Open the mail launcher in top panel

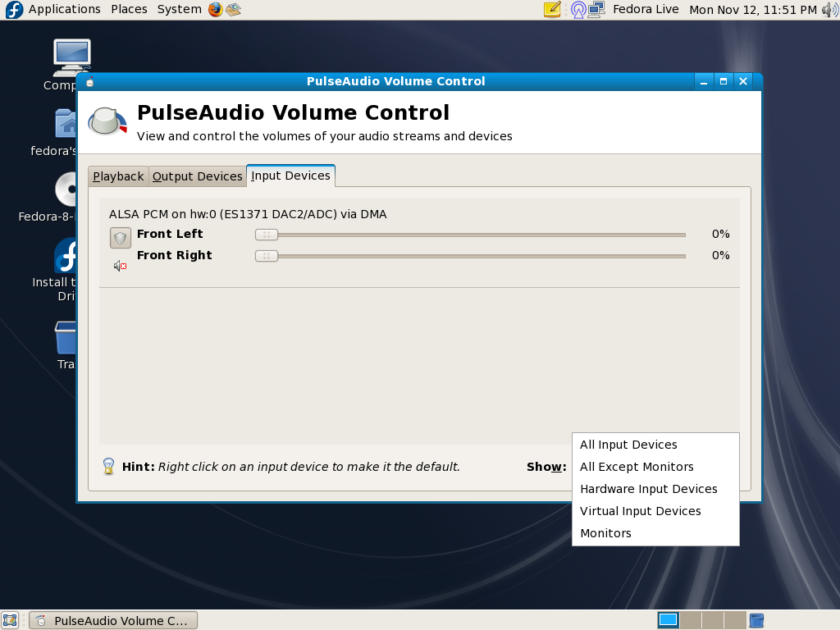tap(233, 10)
